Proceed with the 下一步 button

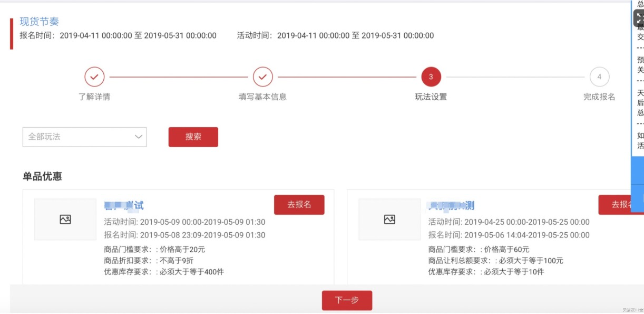(347, 300)
